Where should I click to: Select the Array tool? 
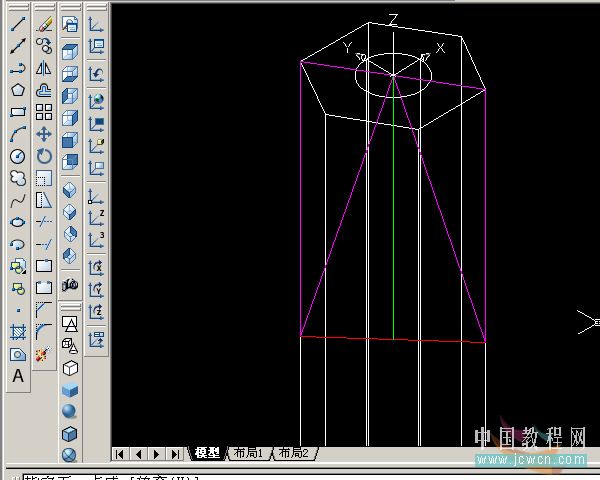44,112
